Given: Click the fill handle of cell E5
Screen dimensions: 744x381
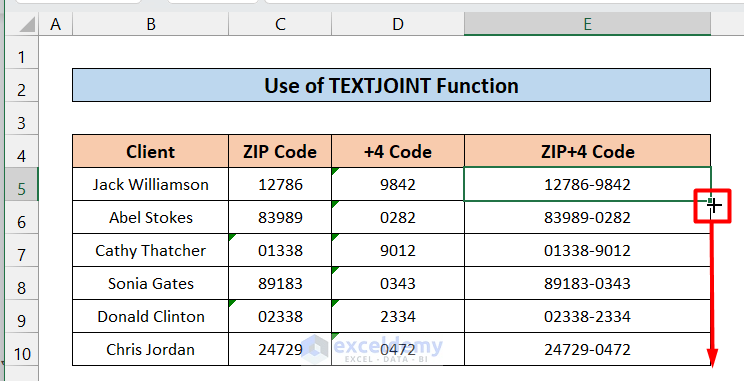Looking at the screenshot, I should click(710, 201).
